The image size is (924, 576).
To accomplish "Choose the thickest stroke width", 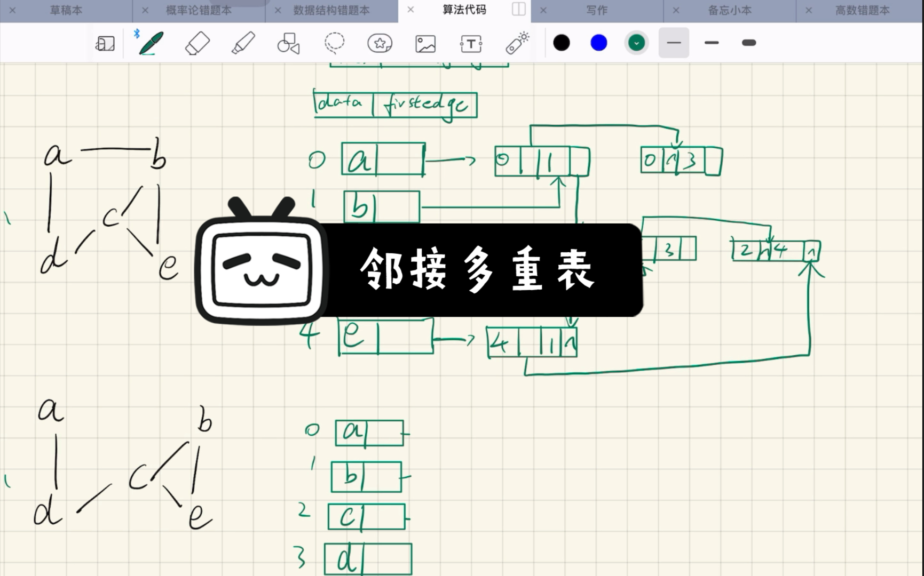I will (x=749, y=43).
